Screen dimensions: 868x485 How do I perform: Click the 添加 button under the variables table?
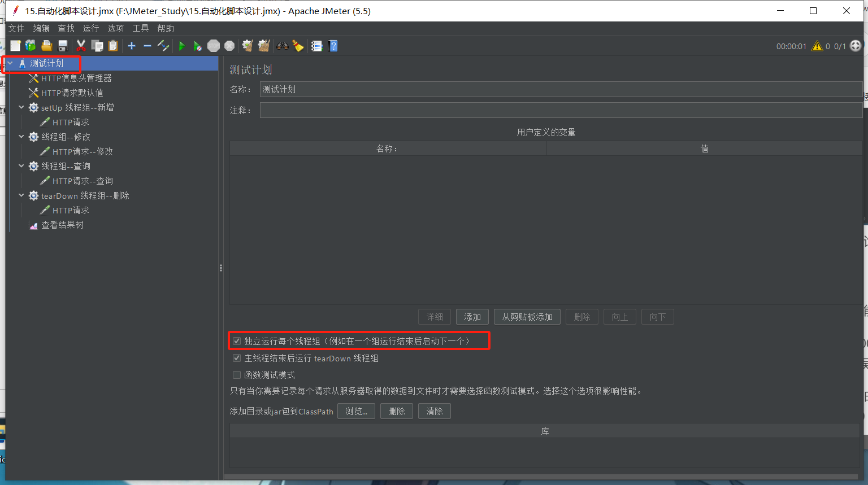tap(472, 317)
